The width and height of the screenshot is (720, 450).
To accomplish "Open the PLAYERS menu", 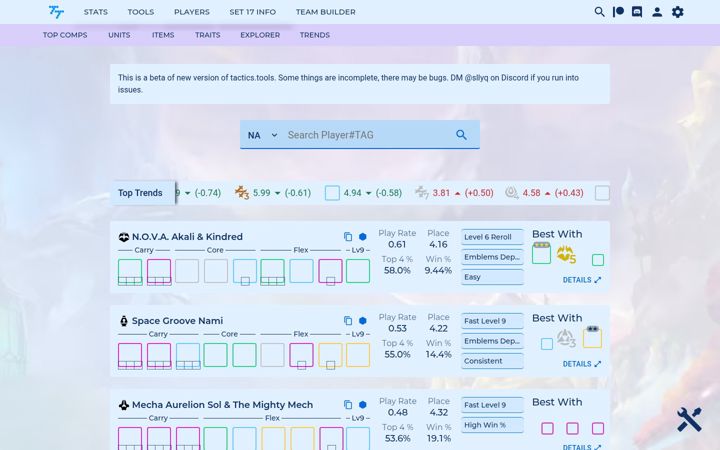I will (x=191, y=12).
